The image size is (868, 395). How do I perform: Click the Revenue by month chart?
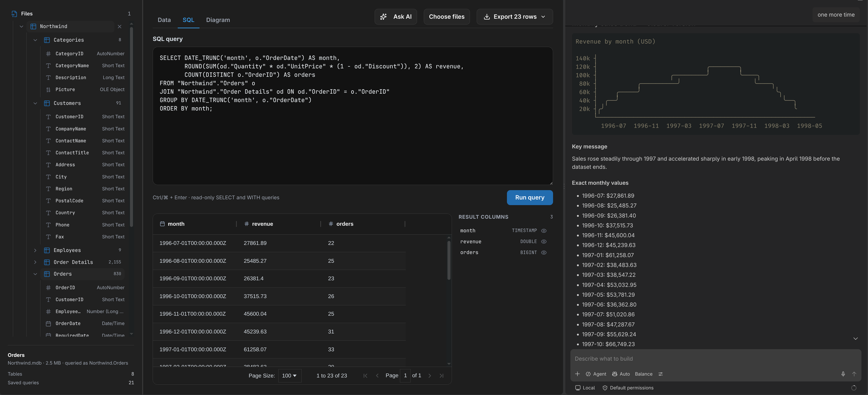tap(716, 84)
